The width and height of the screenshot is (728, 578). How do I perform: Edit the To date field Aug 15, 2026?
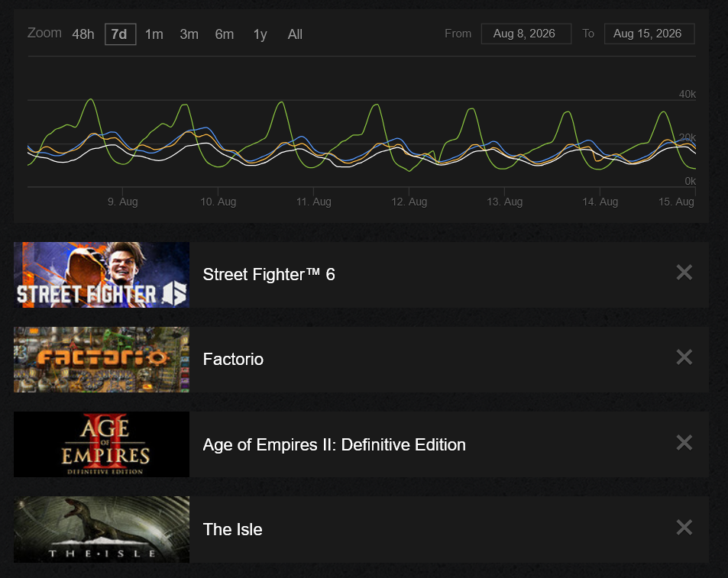[649, 34]
